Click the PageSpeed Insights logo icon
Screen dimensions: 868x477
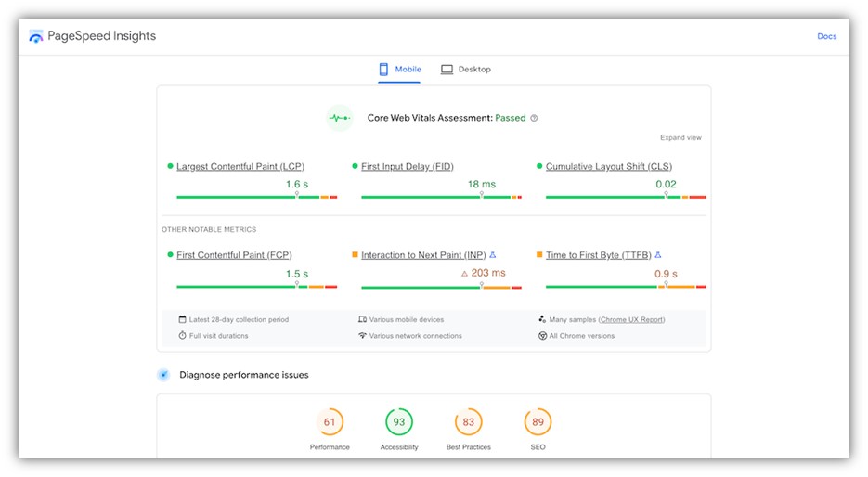(36, 36)
